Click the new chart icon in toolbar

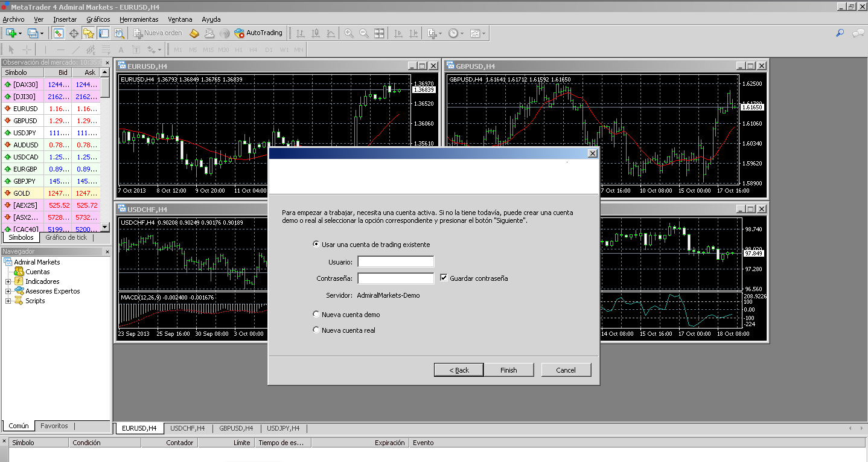11,33
